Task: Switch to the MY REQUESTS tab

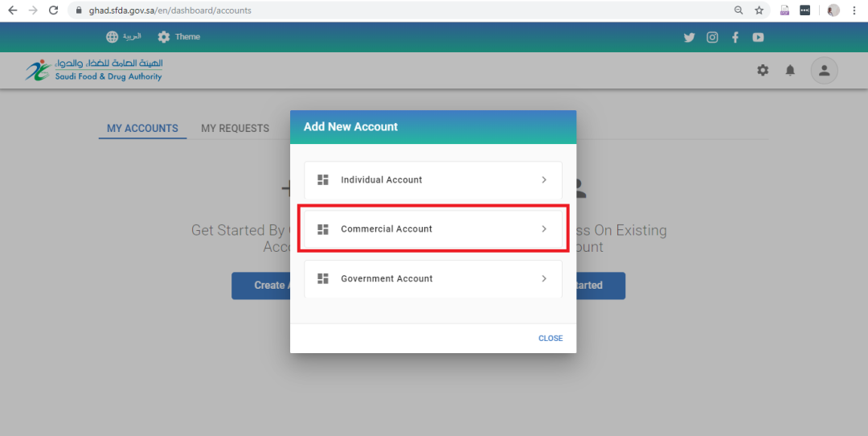Action: [235, 128]
